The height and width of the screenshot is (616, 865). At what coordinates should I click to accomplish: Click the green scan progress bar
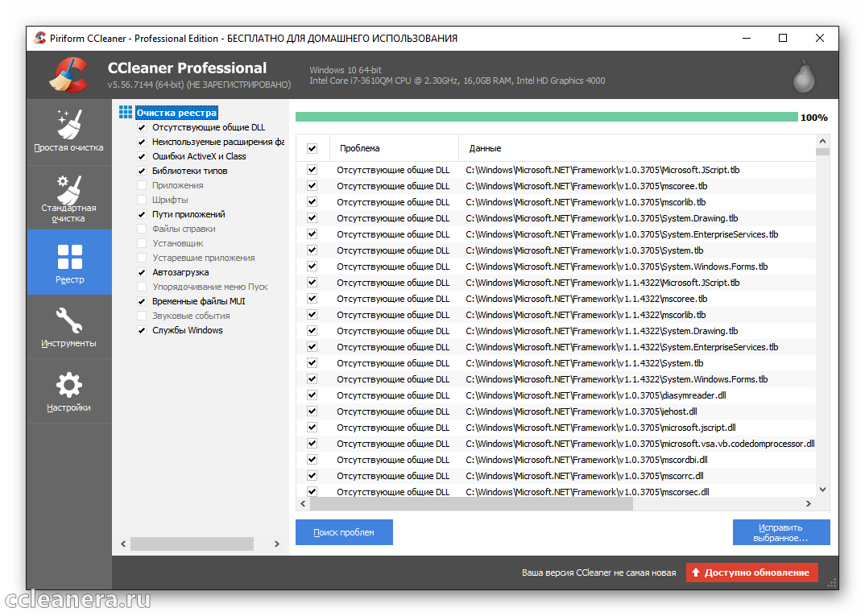pyautogui.click(x=547, y=117)
